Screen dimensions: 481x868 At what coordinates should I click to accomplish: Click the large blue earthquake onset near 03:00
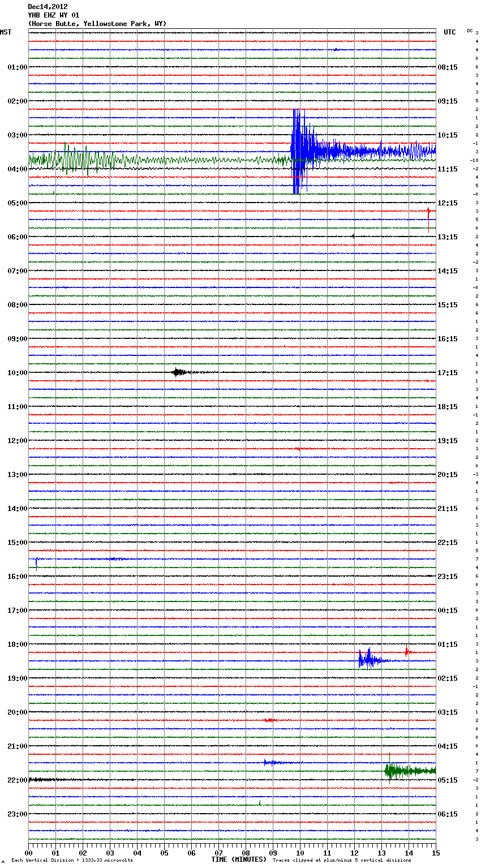pyautogui.click(x=299, y=151)
